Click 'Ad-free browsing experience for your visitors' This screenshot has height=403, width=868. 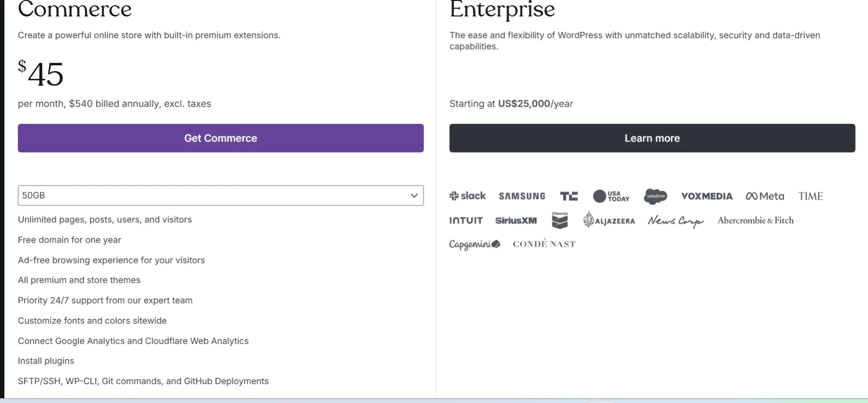click(111, 260)
